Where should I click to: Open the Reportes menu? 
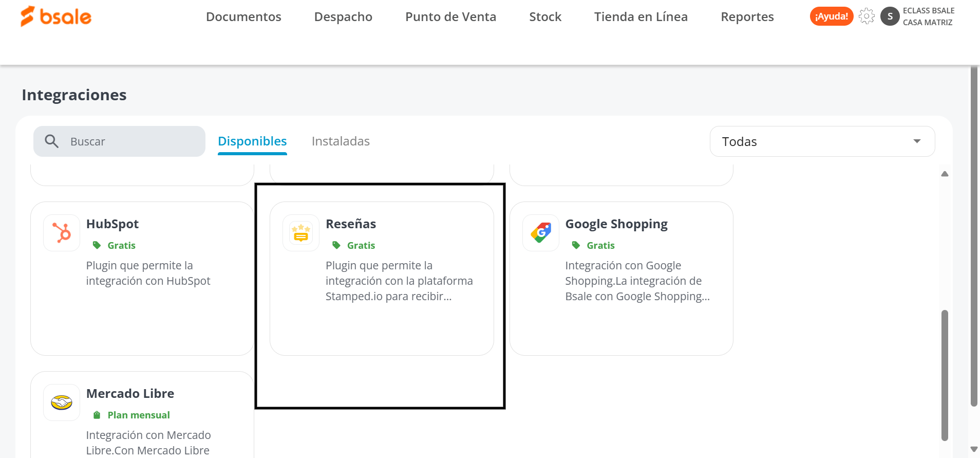tap(747, 17)
